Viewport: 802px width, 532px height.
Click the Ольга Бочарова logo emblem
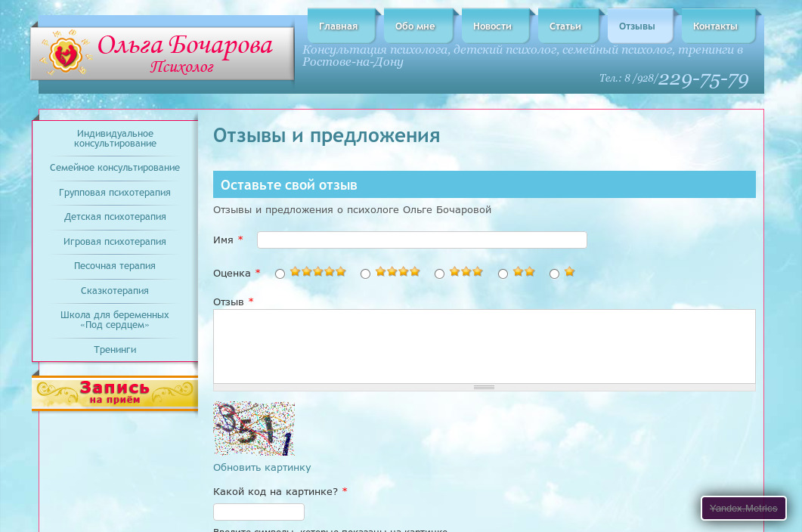(66, 54)
